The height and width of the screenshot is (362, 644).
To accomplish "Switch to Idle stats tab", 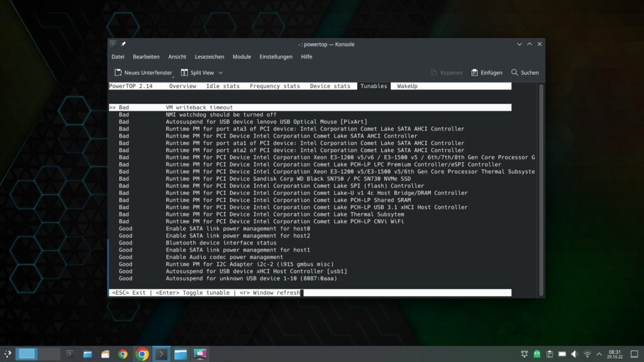I will tap(223, 86).
